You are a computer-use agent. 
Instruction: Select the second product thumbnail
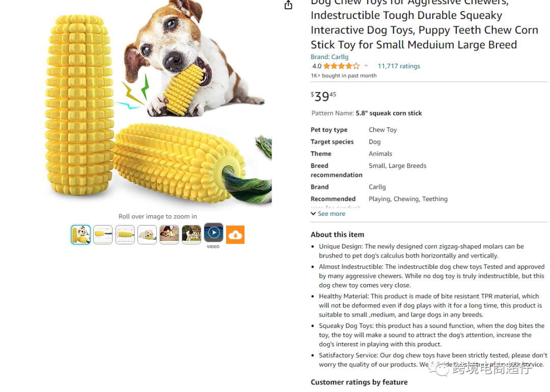(x=103, y=235)
